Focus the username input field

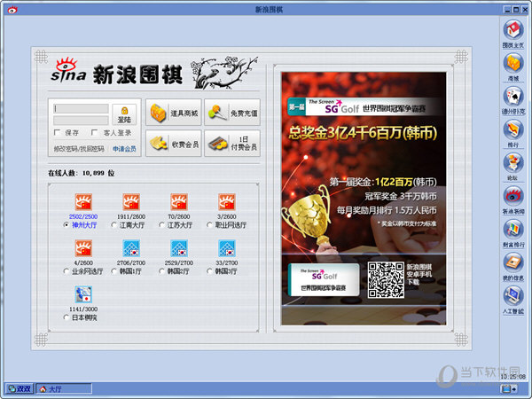[x=81, y=108]
